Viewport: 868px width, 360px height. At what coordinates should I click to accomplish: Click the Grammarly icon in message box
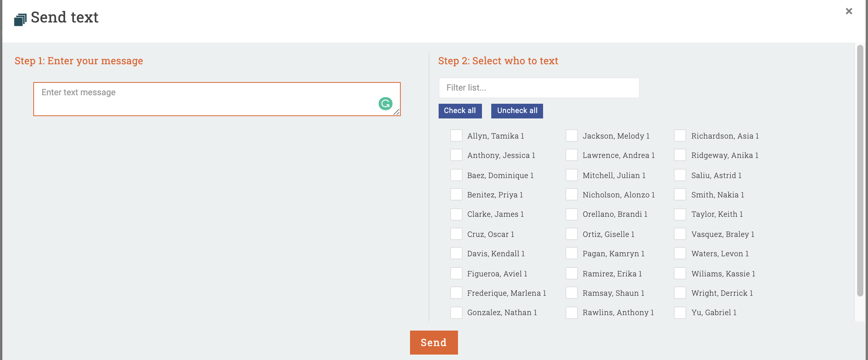coord(385,103)
